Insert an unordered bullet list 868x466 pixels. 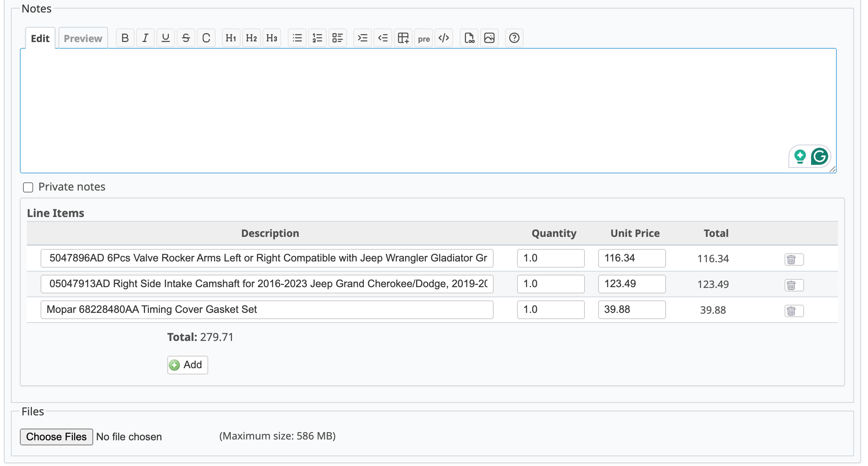[x=297, y=38]
